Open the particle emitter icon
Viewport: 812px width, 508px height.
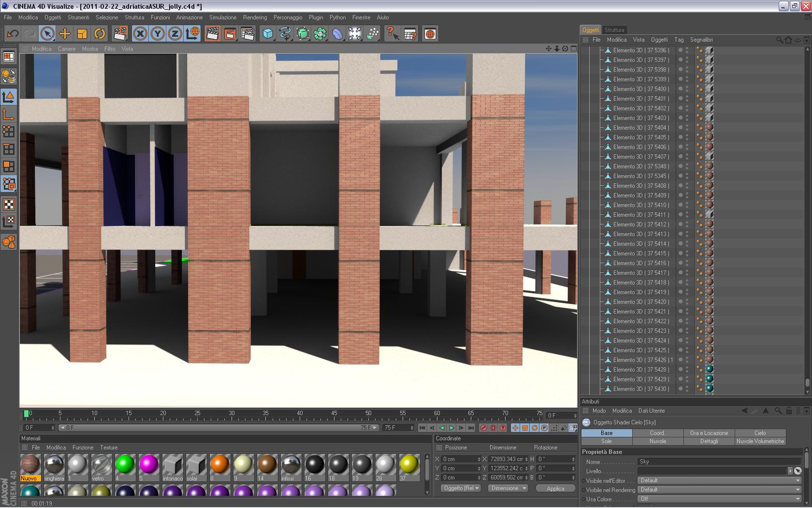372,34
